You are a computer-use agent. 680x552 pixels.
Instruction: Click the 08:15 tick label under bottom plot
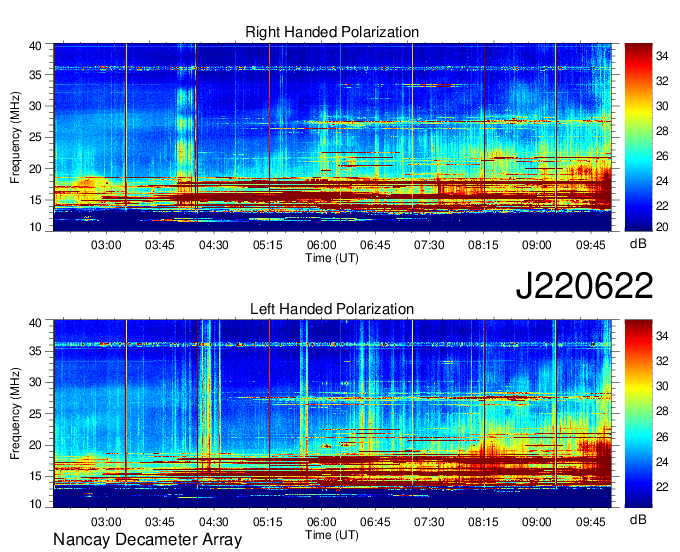coord(483,522)
